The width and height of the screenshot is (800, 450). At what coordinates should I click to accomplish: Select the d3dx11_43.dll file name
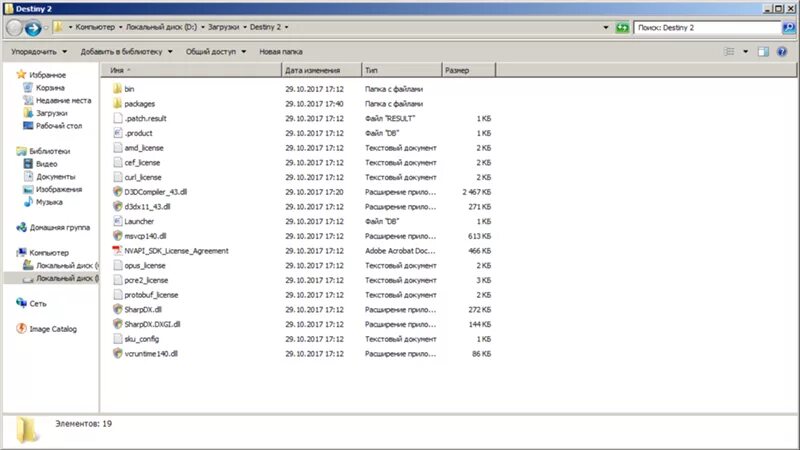[147, 207]
